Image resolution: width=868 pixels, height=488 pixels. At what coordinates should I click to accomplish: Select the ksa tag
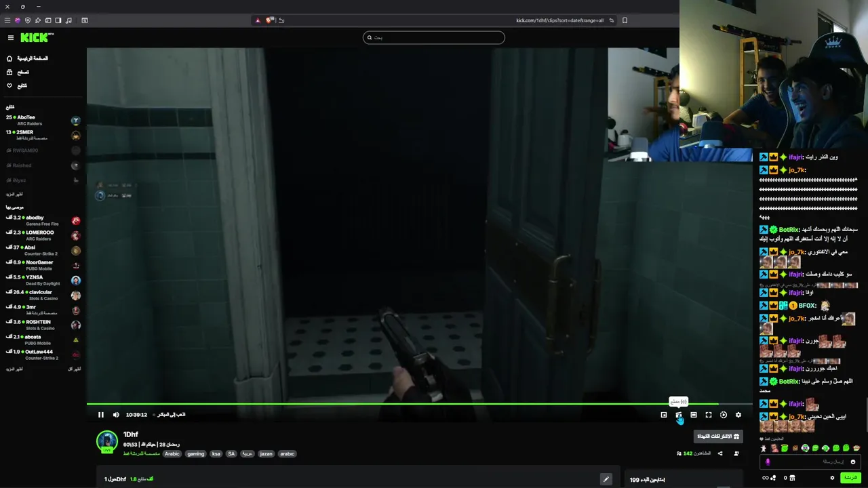tap(216, 454)
